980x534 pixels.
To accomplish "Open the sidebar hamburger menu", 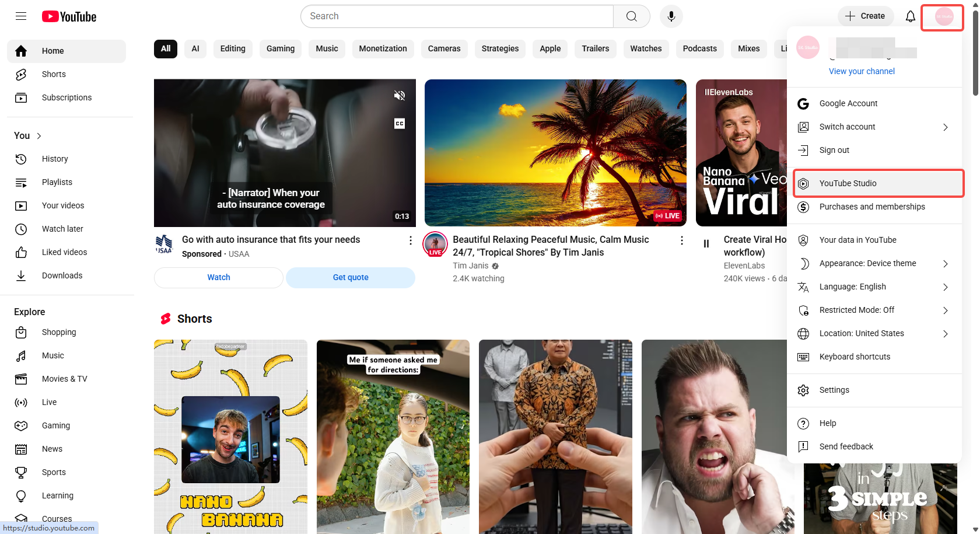I will (20, 16).
